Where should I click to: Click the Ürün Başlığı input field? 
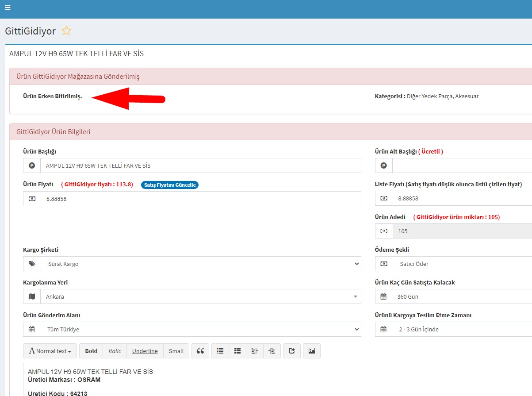point(200,165)
